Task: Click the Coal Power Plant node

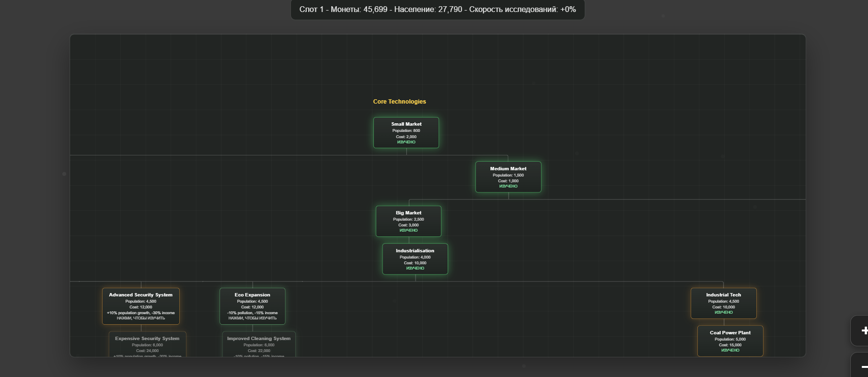Action: tap(730, 341)
